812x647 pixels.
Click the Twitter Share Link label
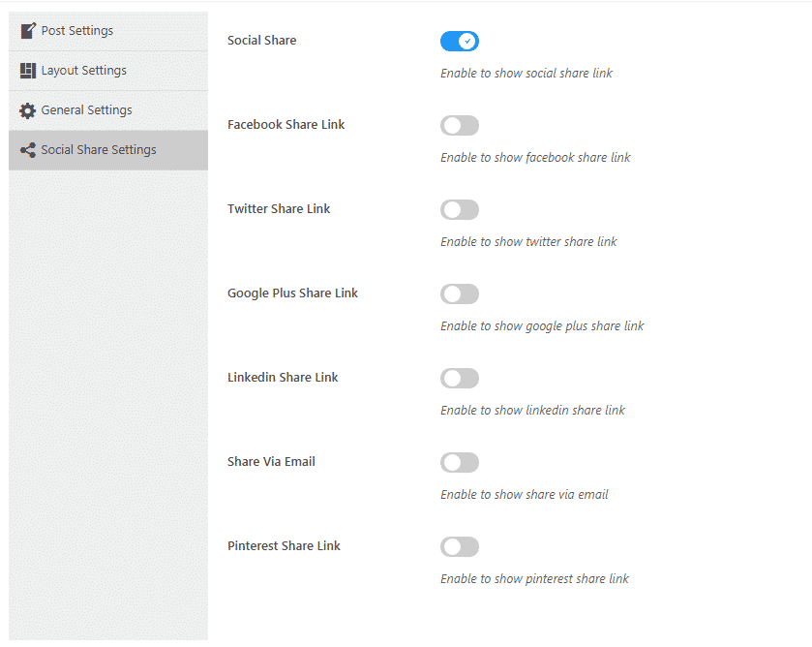click(279, 209)
